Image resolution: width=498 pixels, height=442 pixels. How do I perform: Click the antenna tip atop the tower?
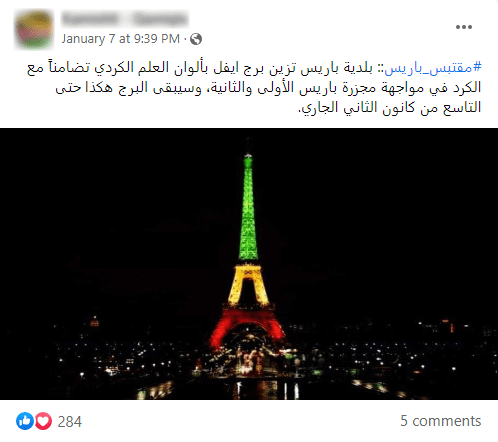[x=248, y=146]
